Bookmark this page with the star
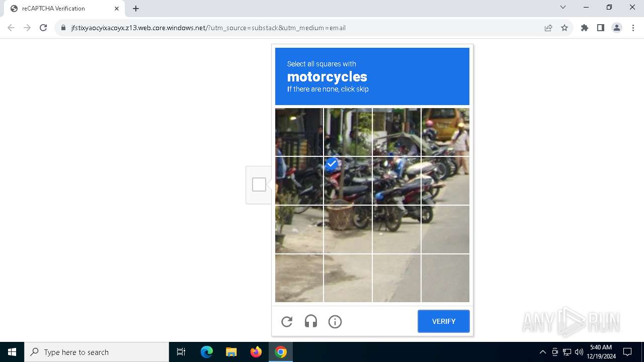 (565, 28)
